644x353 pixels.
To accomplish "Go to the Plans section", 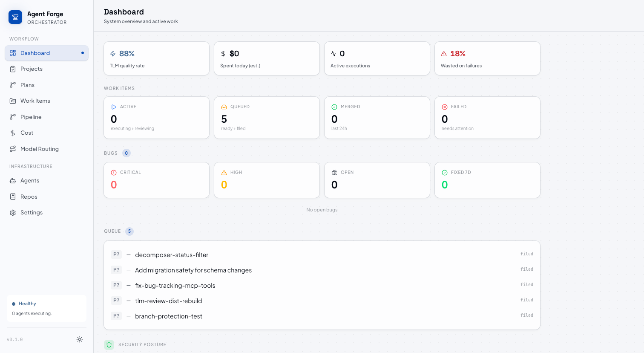I will (x=46, y=85).
